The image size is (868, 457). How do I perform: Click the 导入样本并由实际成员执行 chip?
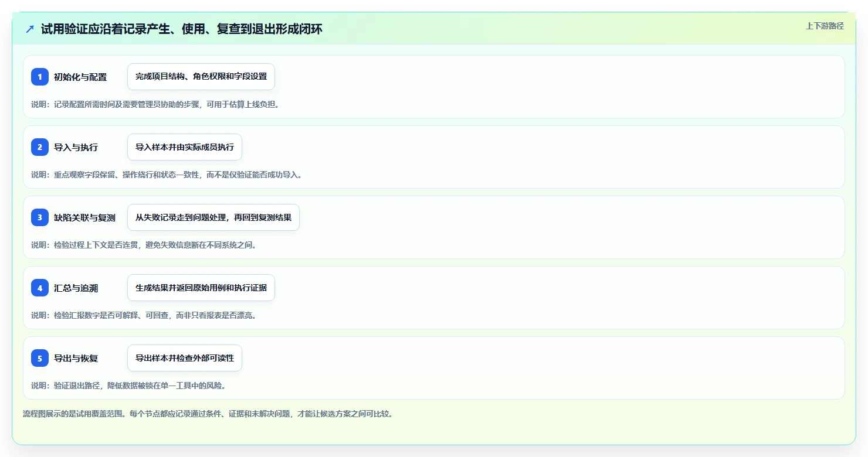point(185,147)
